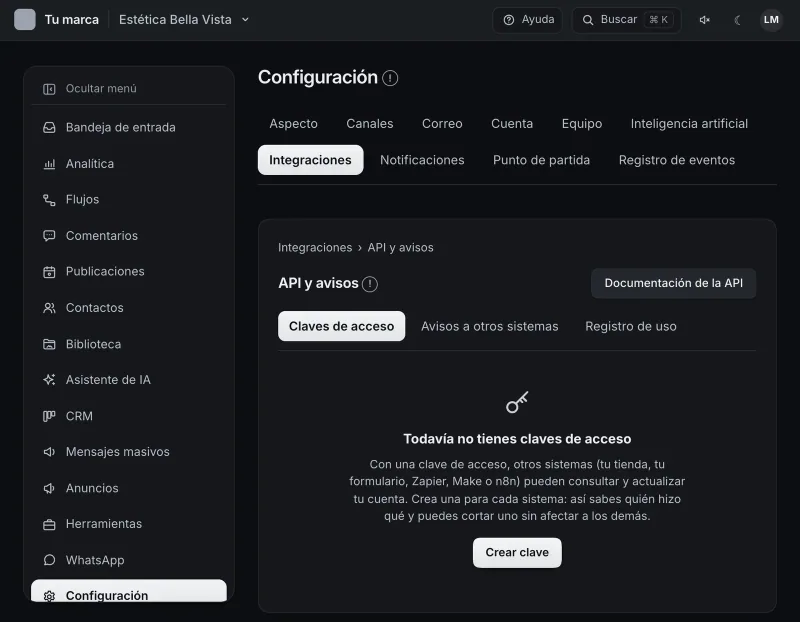Click the Analítica bar chart icon
This screenshot has height=622, width=800.
pos(49,164)
